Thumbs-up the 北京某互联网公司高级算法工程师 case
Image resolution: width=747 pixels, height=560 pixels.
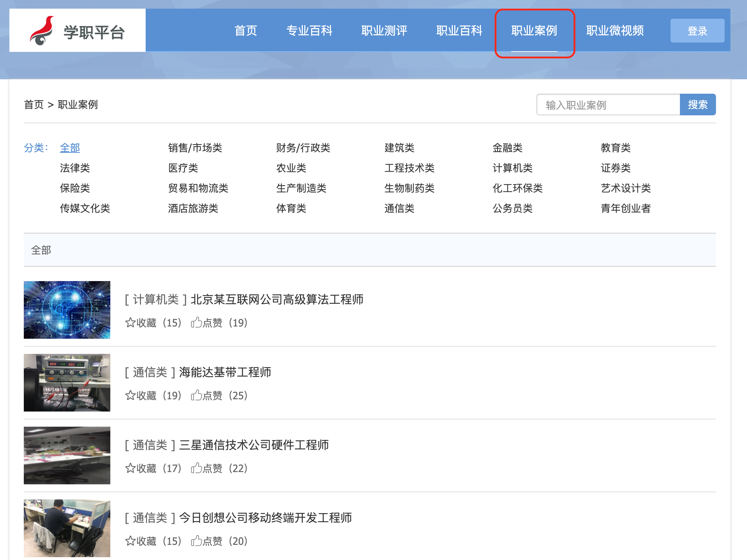[x=196, y=323]
